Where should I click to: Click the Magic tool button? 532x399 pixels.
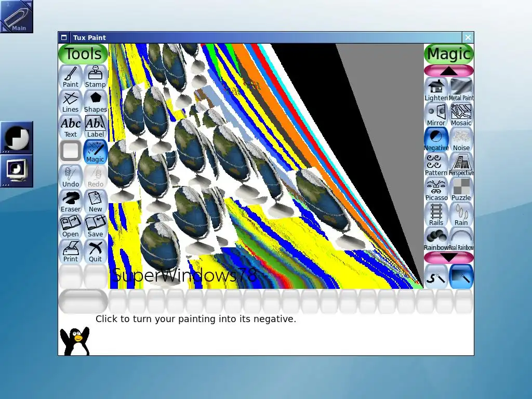(96, 152)
